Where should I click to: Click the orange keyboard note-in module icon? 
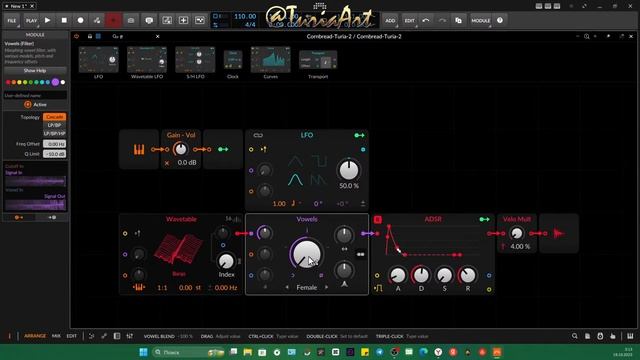[139, 149]
